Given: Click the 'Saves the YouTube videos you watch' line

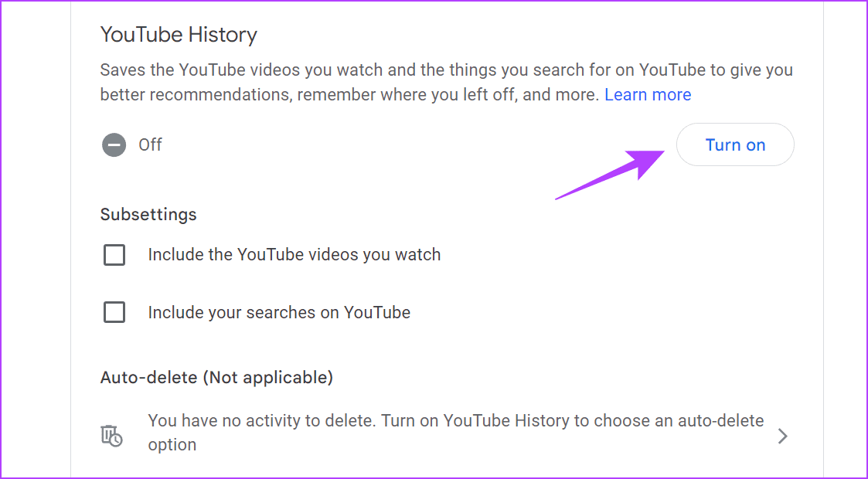Looking at the screenshot, I should (446, 70).
